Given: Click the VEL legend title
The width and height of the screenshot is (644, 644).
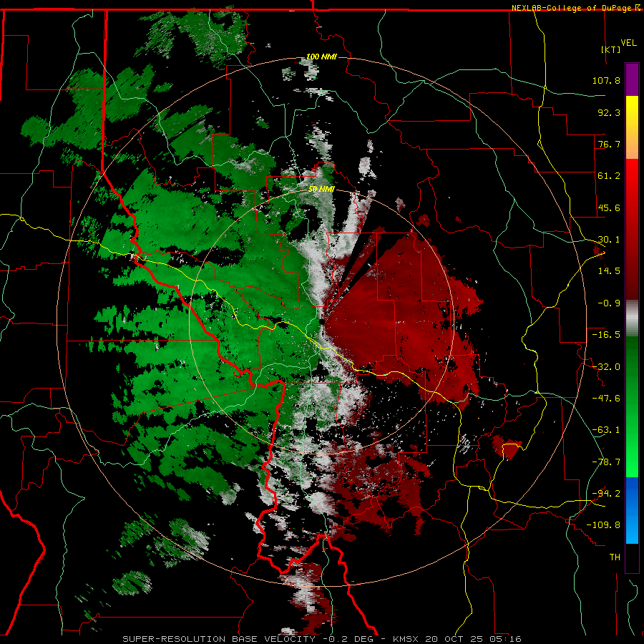Looking at the screenshot, I should pyautogui.click(x=628, y=43).
